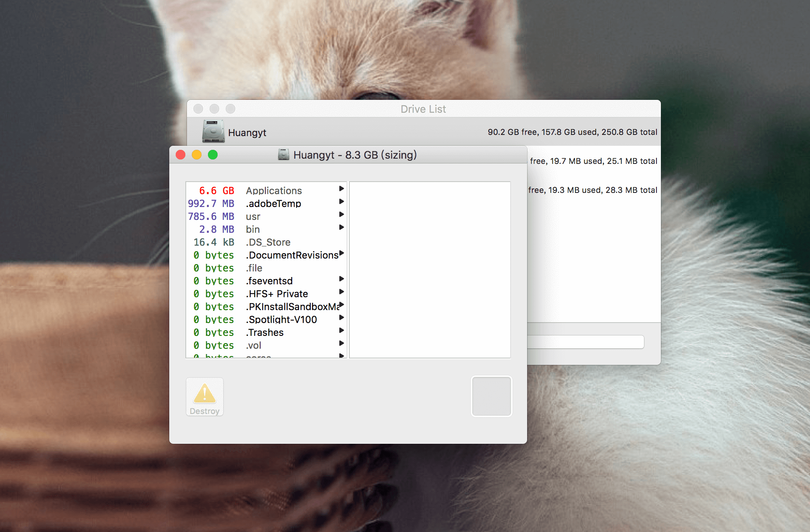Select the 28.3 MB total drive row

pos(594,190)
